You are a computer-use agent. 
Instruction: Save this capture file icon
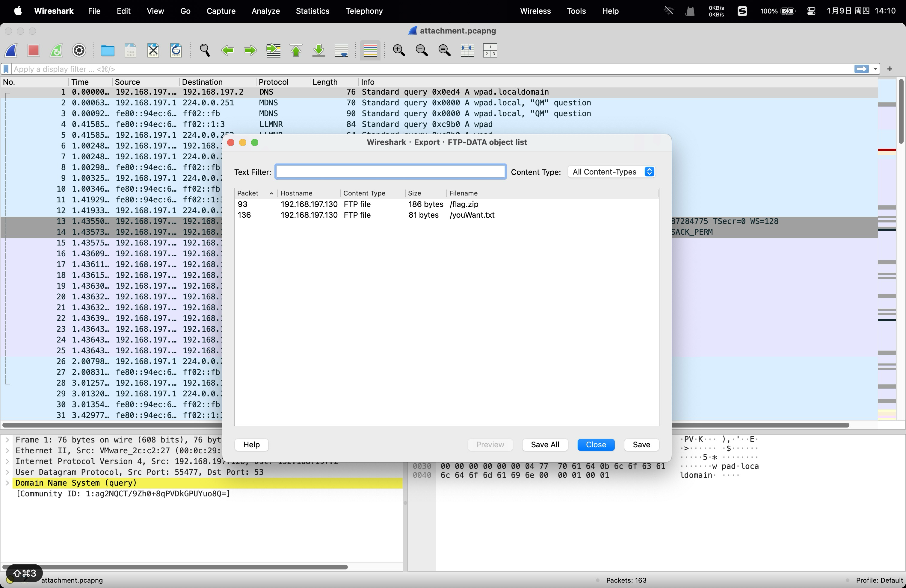131,50
